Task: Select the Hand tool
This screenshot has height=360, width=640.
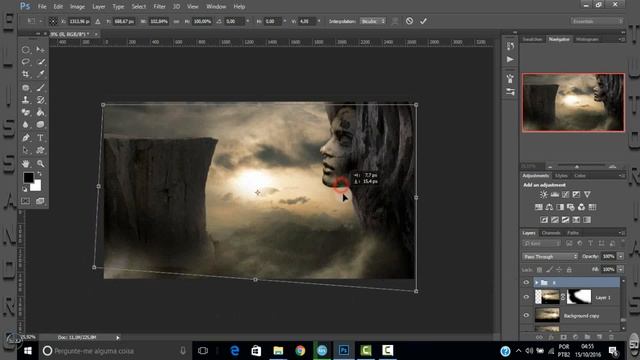Action: pos(26,164)
